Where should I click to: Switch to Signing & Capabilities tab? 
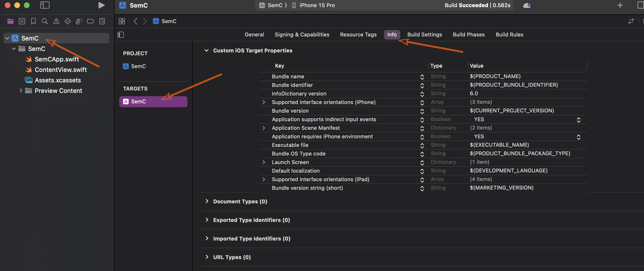(302, 35)
